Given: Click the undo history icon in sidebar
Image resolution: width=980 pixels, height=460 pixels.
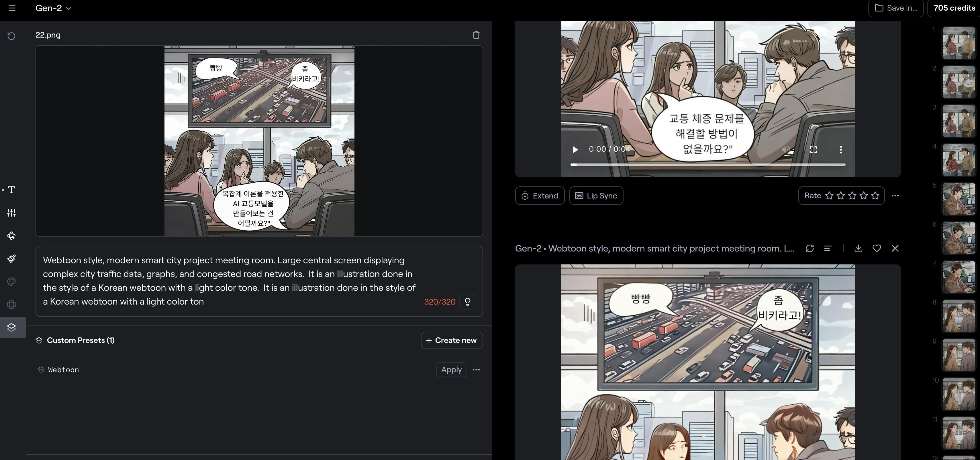Looking at the screenshot, I should pyautogui.click(x=11, y=36).
